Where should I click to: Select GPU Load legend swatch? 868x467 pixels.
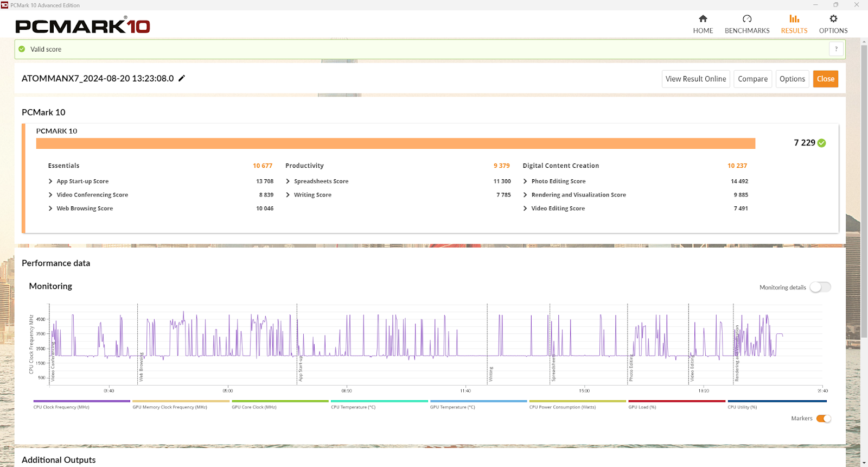click(x=677, y=401)
